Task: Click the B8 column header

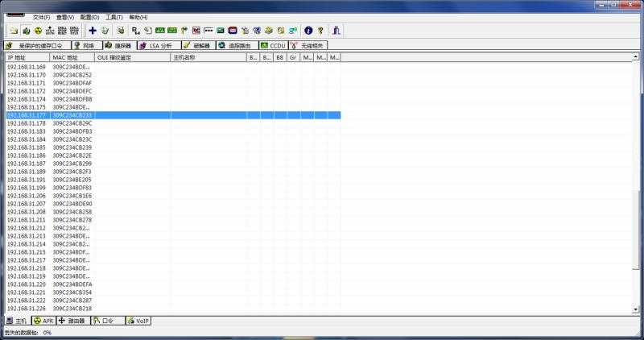Action: [x=280, y=57]
